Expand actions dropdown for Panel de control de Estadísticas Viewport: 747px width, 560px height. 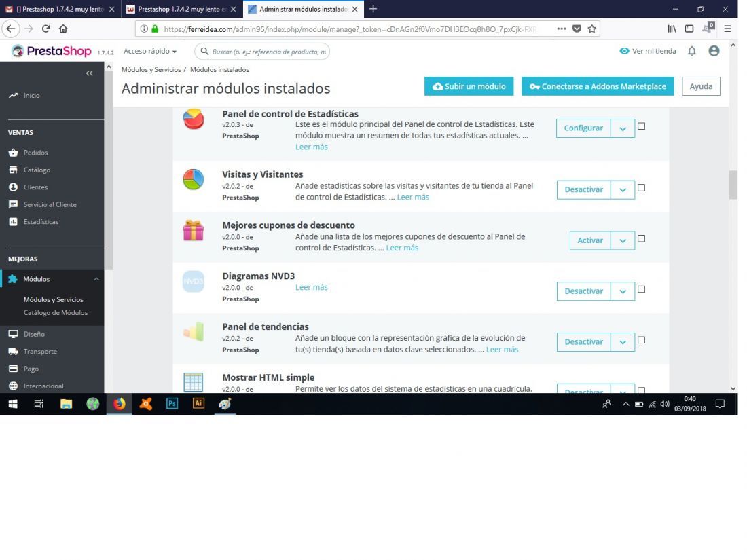tap(623, 128)
